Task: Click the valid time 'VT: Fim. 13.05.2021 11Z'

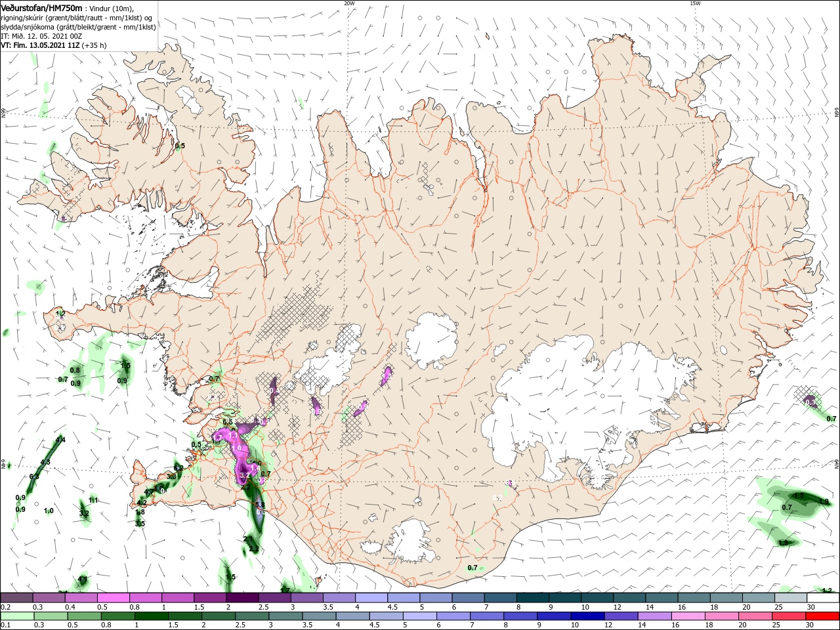Action: coord(41,45)
